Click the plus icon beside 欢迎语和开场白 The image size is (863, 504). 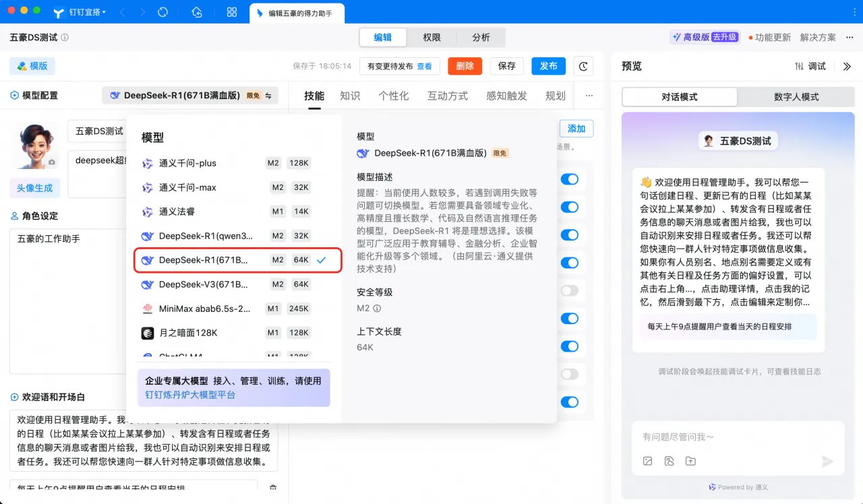14,398
